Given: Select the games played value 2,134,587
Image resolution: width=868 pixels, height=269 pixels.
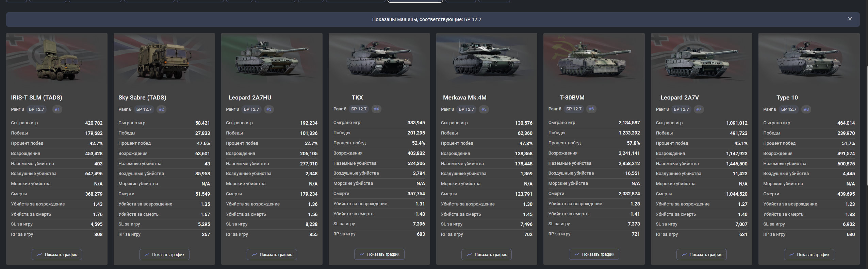Looking at the screenshot, I should tap(629, 123).
